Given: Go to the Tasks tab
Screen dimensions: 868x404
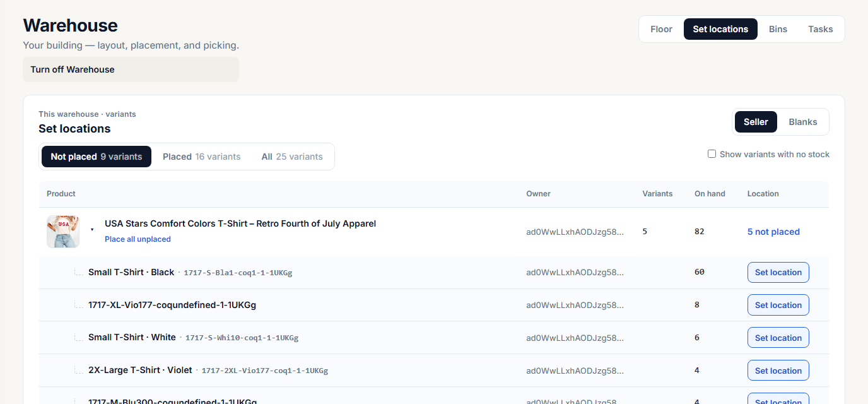Looking at the screenshot, I should [x=821, y=29].
